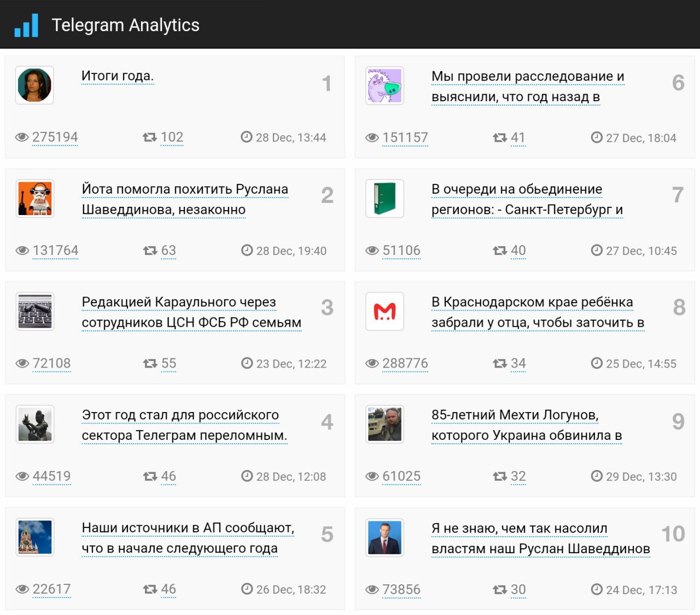Open post "В Краснодарском крае ребёнка"
The image size is (700, 615).
point(532,302)
